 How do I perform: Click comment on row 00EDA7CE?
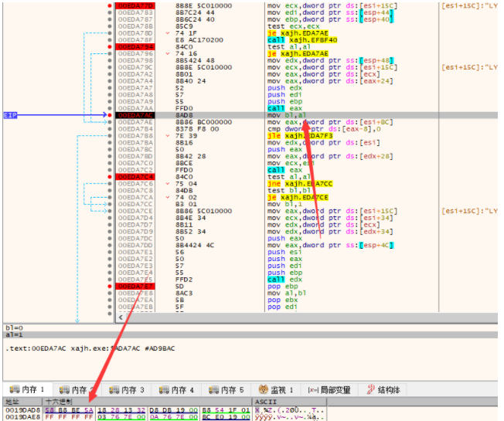(470, 211)
